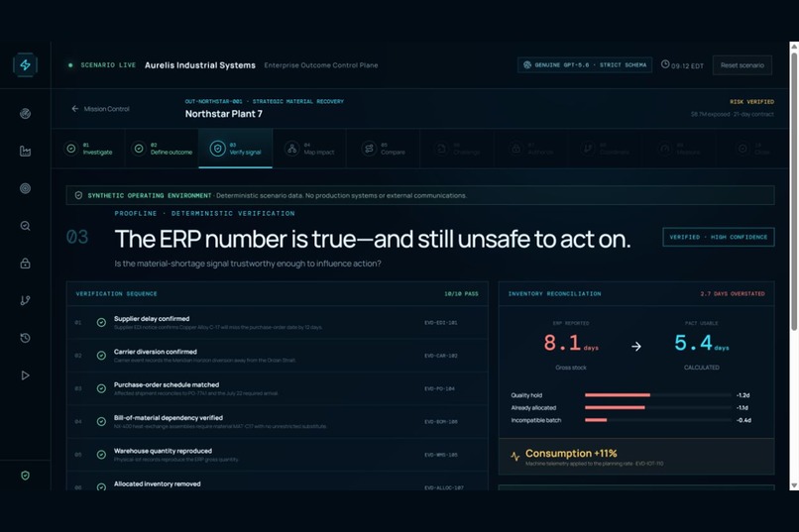
Task: Click the 2.7 DAYS OVERSTATED label
Action: [733, 294]
